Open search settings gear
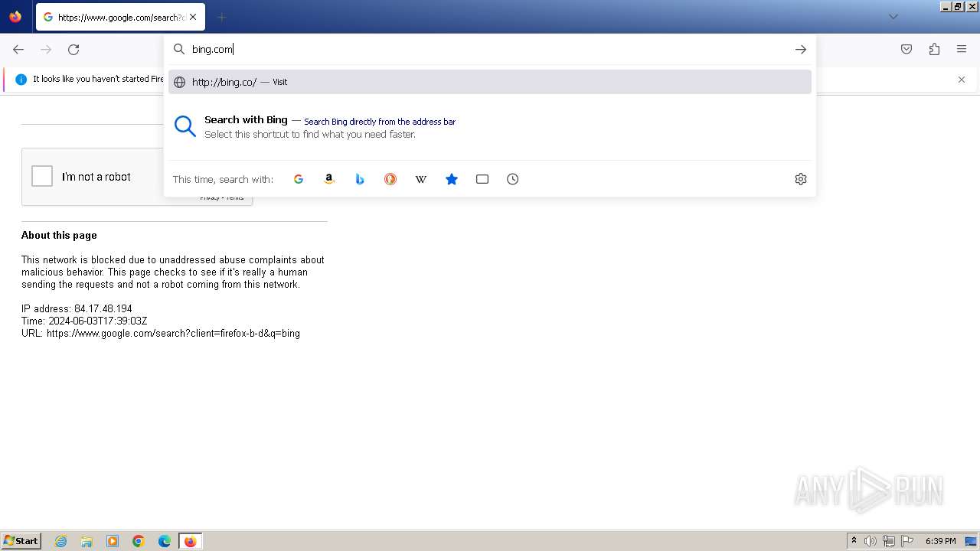Image resolution: width=980 pixels, height=551 pixels. (x=801, y=179)
